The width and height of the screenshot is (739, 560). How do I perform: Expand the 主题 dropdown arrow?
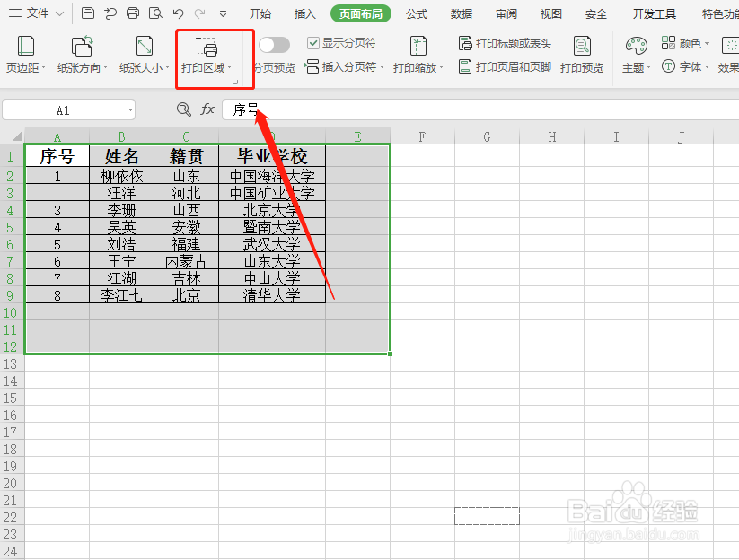pos(648,68)
